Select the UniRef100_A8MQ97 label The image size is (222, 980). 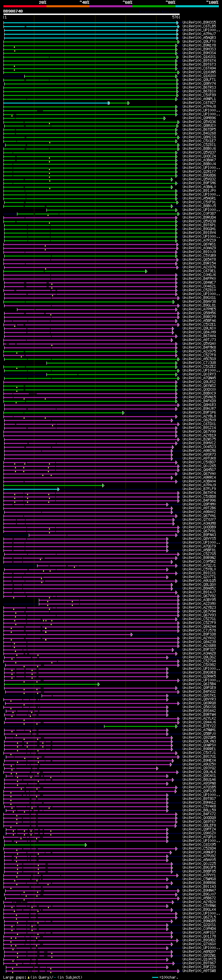(199, 951)
